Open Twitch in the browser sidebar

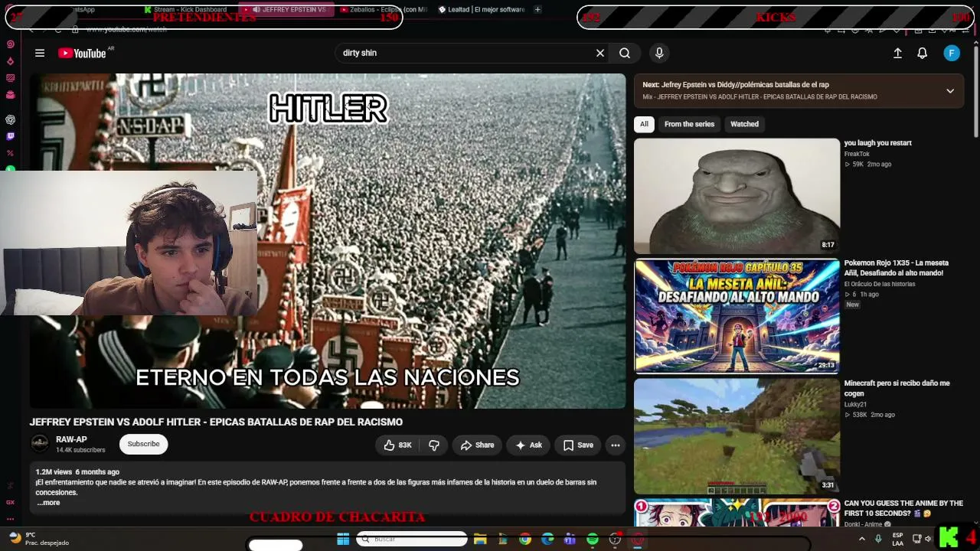pos(10,136)
